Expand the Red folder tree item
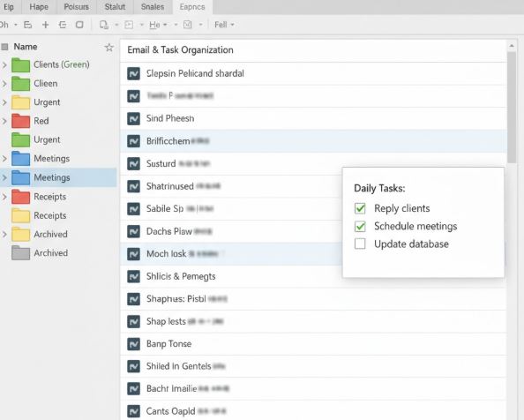This screenshot has height=420, width=524. pos(4,121)
